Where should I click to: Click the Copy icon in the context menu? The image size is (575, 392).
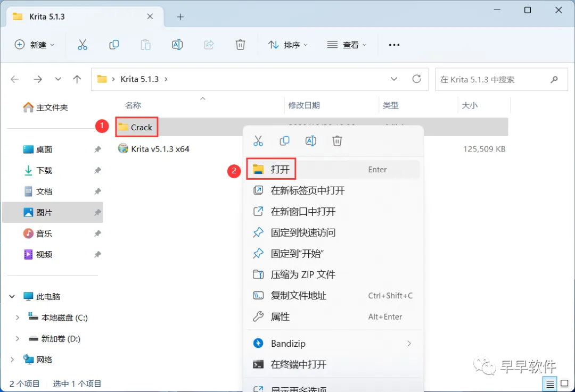tap(284, 141)
